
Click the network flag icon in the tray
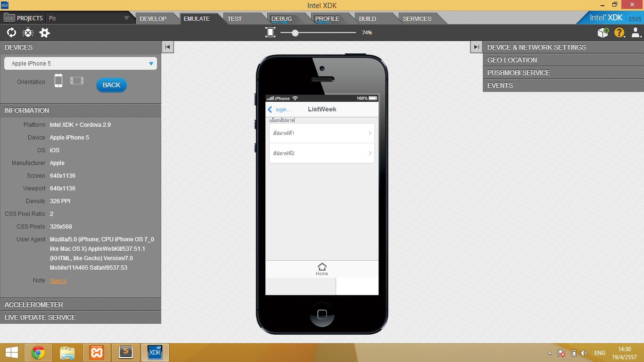(561, 353)
